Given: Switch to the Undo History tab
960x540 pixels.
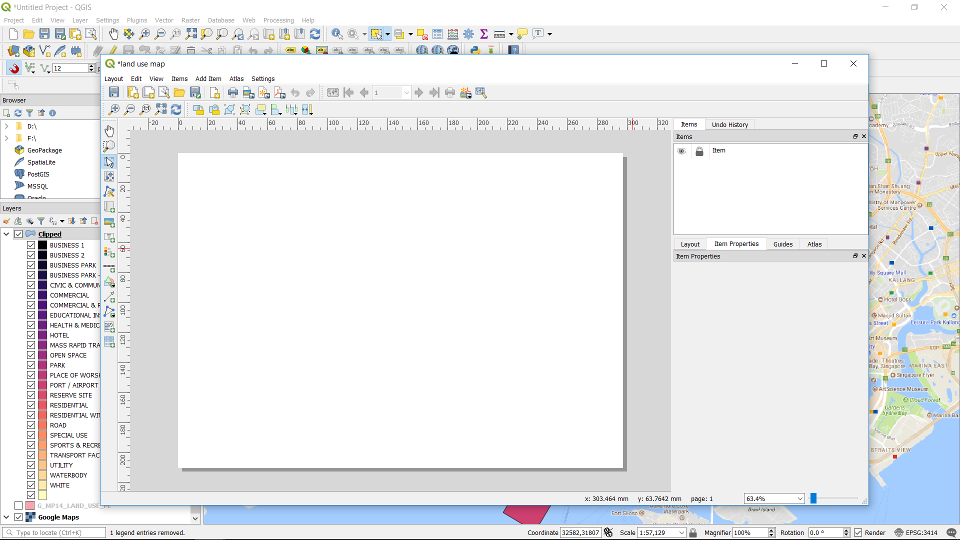Looking at the screenshot, I should (x=729, y=125).
